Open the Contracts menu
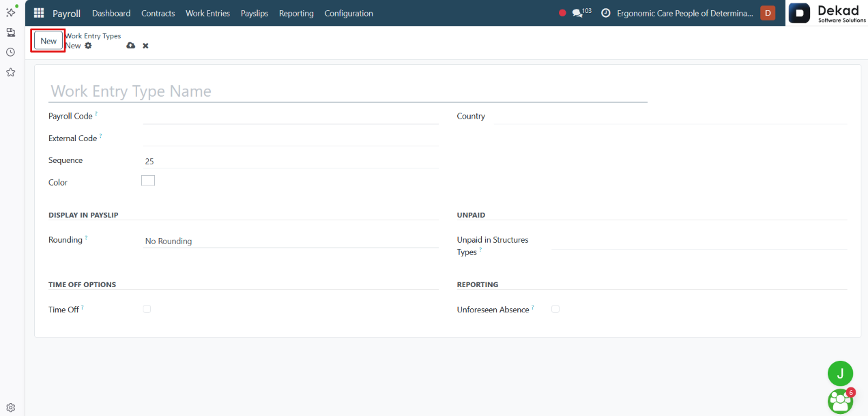Screen dimensions: 868x416 [x=158, y=13]
